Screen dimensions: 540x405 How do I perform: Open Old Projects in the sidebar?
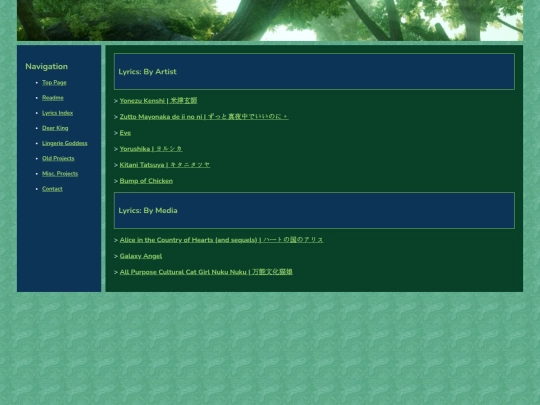(58, 158)
